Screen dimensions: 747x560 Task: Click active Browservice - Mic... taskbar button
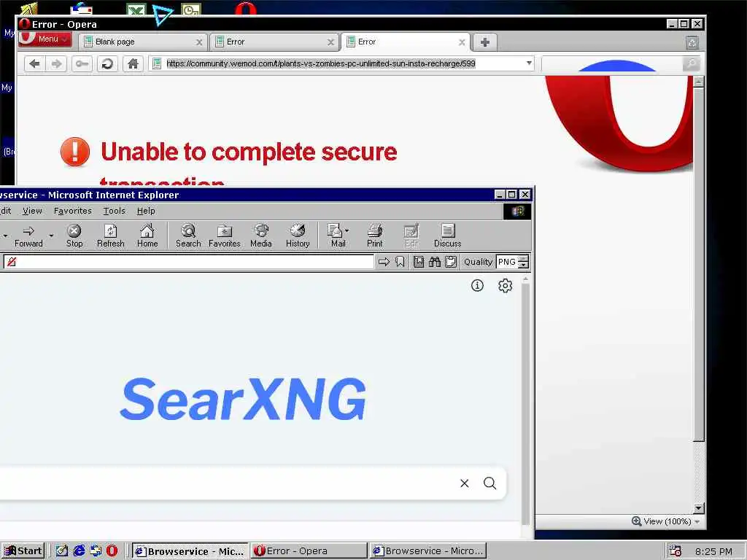(x=190, y=551)
